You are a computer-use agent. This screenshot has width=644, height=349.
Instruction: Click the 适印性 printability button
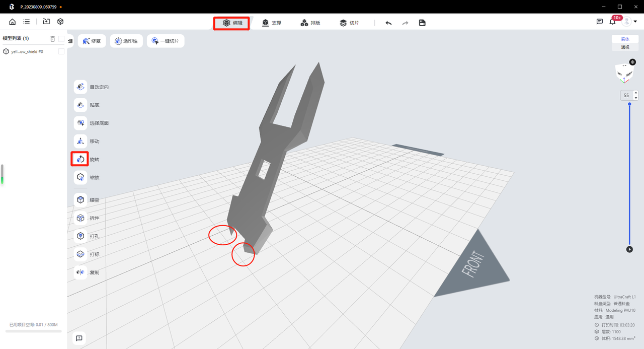[126, 41]
